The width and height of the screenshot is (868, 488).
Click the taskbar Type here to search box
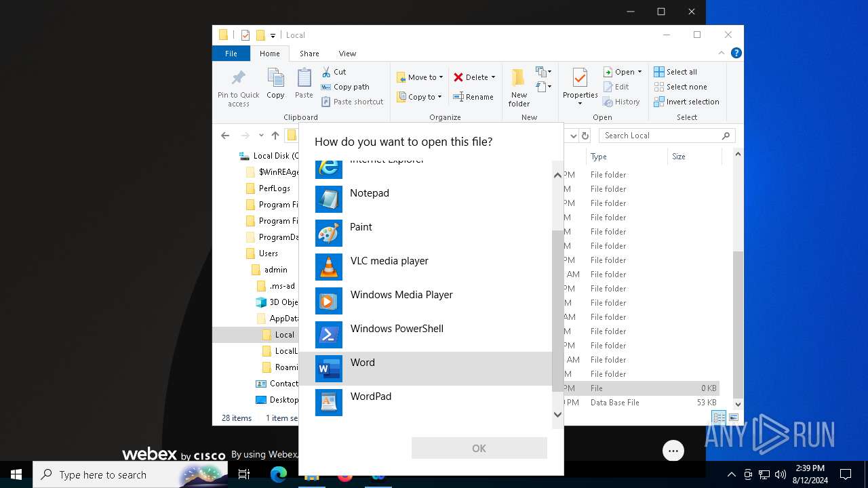click(x=130, y=474)
